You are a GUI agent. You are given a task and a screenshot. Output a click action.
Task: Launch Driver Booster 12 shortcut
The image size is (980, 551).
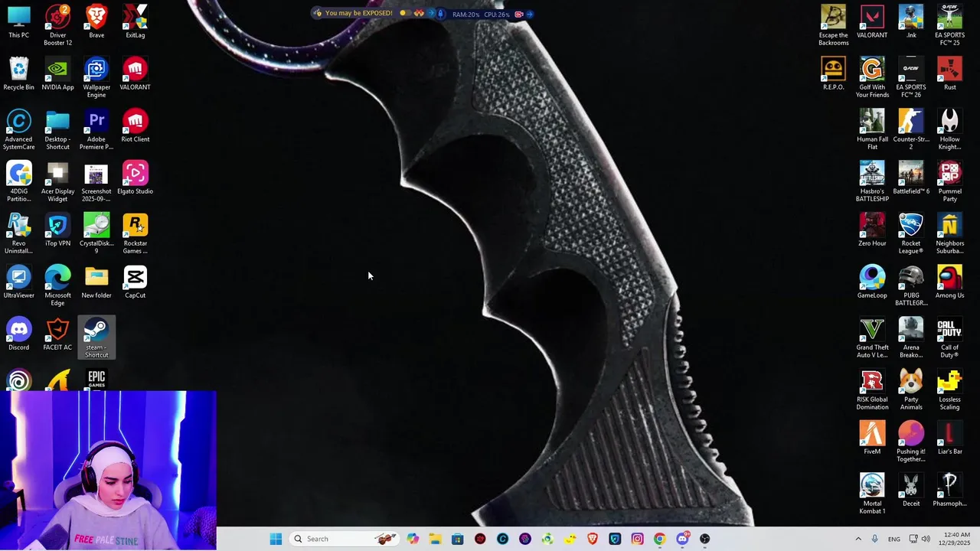57,25
